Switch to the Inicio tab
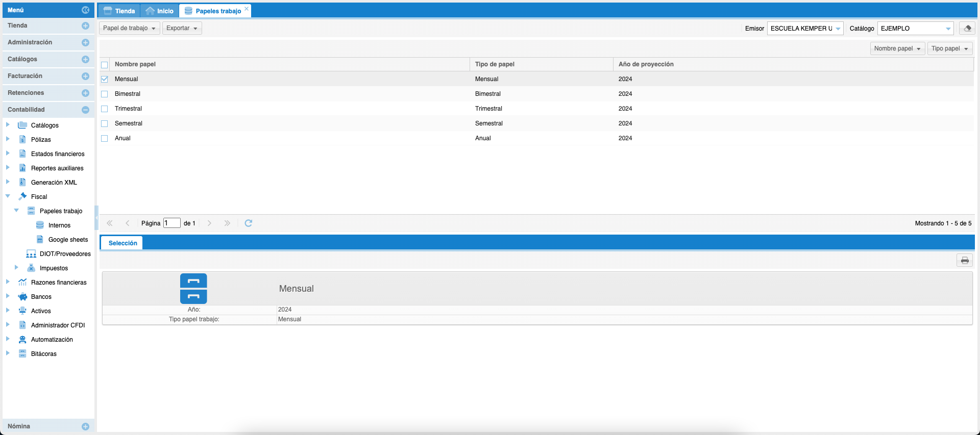Screen dimensions: 980x435 [x=160, y=11]
